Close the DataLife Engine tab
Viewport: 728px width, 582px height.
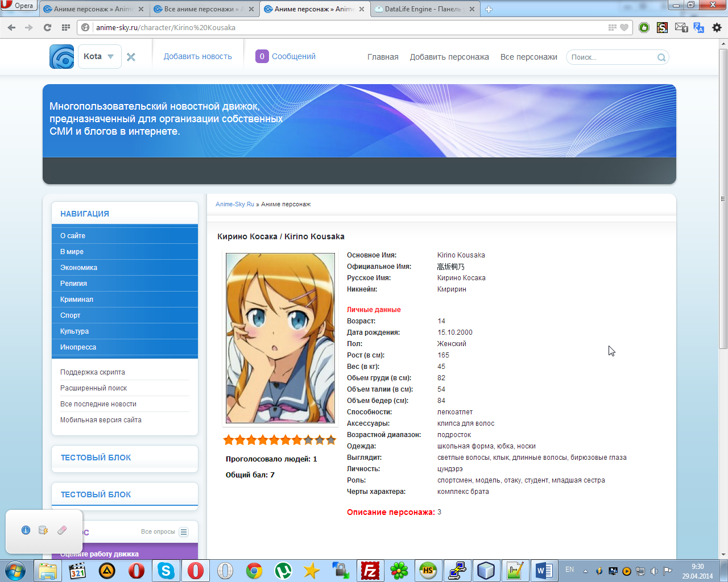point(472,9)
